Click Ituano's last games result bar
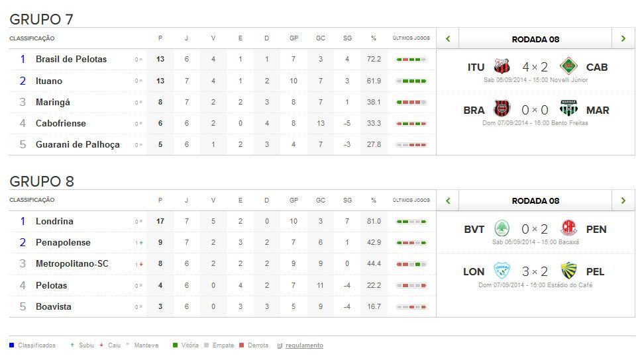The width and height of the screenshot is (644, 358). coord(411,81)
